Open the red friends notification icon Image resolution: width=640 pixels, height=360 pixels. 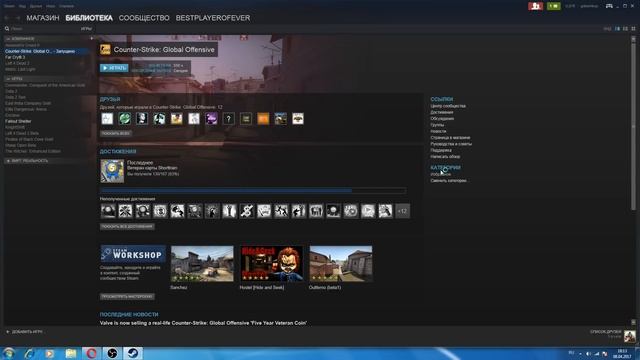coord(535,6)
